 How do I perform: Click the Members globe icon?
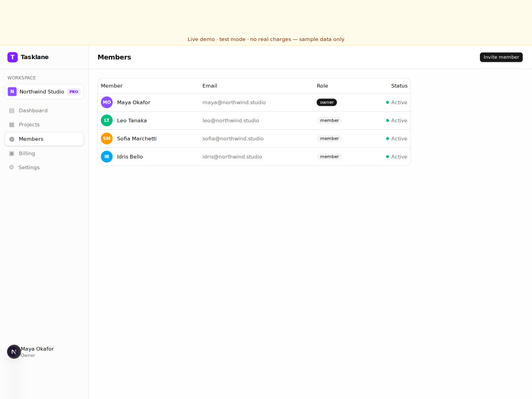coord(12,139)
